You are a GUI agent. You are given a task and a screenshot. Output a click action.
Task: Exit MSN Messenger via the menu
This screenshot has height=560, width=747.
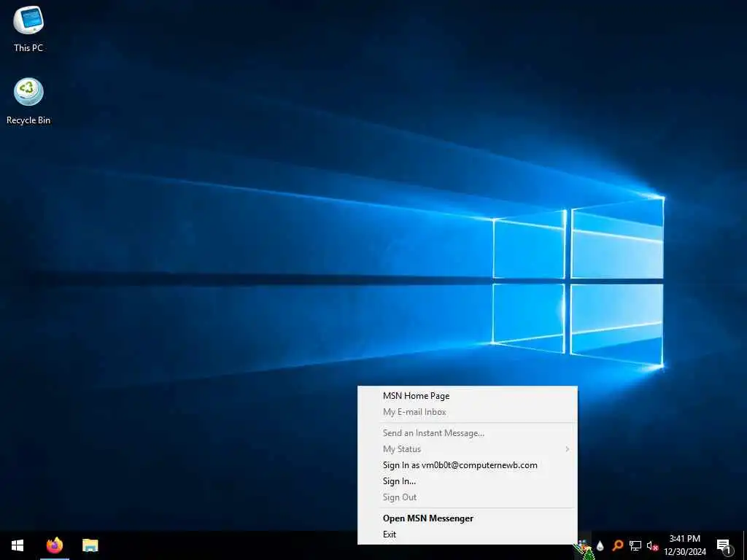click(x=468, y=534)
